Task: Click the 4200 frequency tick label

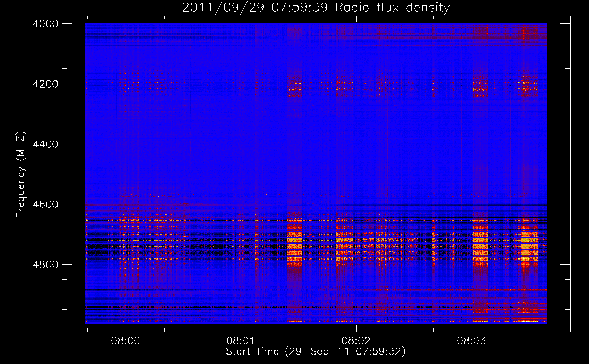Action: [x=46, y=84]
